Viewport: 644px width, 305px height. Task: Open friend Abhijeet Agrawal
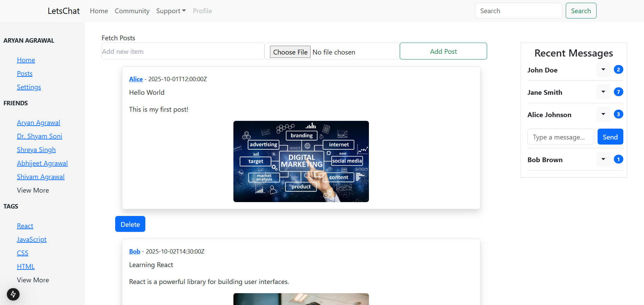42,163
